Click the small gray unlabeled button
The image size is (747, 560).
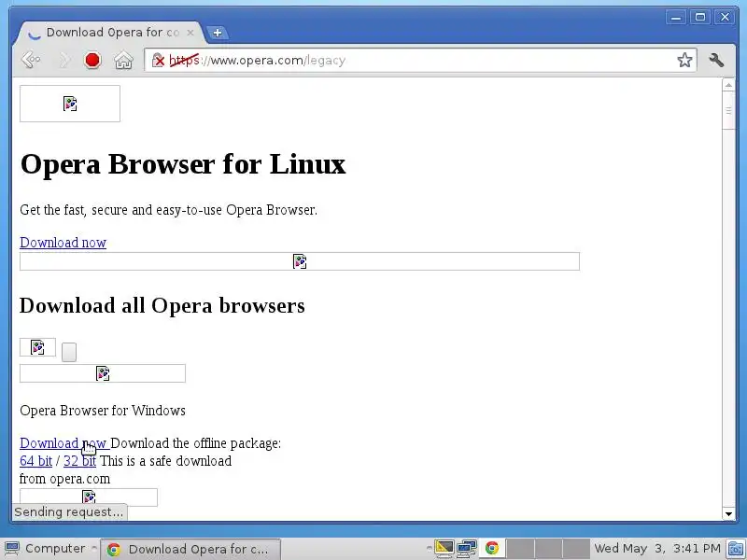point(69,352)
